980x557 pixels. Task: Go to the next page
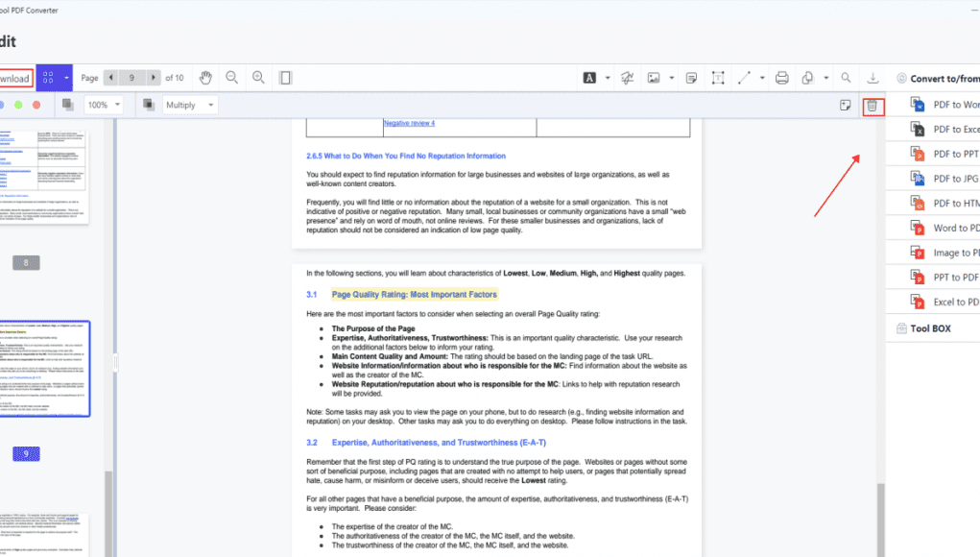[x=154, y=78]
